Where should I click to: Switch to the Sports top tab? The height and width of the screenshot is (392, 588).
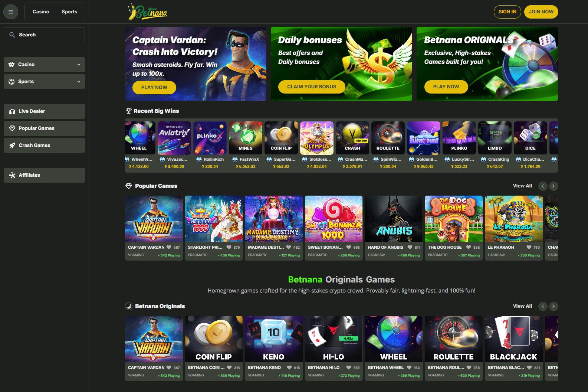pos(69,12)
